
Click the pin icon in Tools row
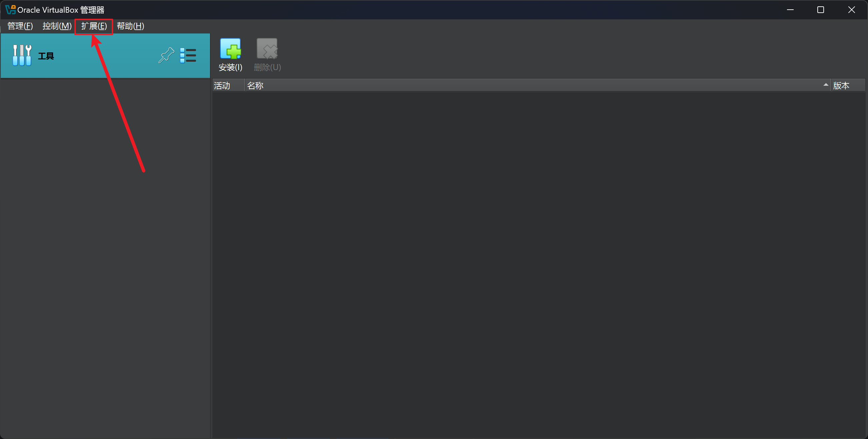[166, 55]
